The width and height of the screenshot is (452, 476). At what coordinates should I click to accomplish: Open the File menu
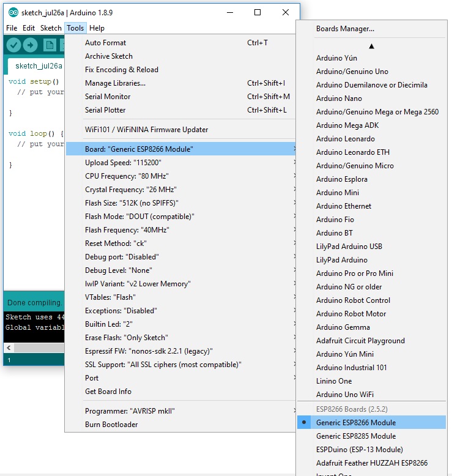pos(12,28)
